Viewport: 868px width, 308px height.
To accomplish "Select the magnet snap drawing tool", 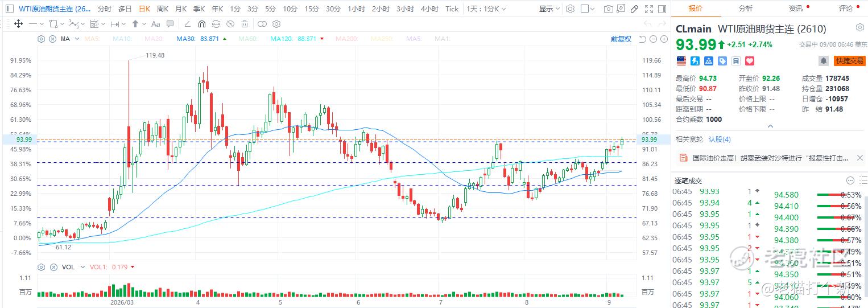I will coord(201,24).
